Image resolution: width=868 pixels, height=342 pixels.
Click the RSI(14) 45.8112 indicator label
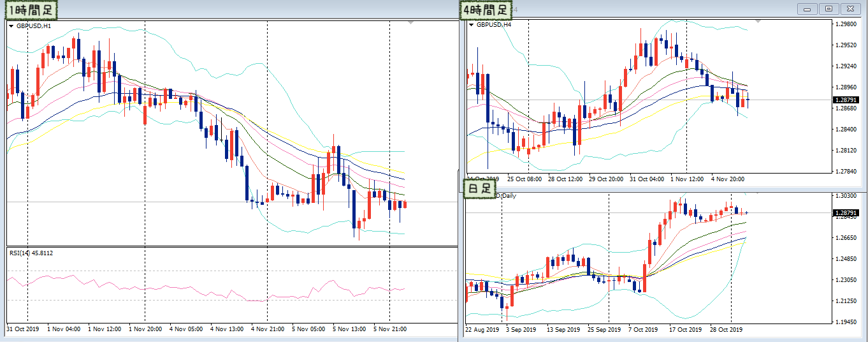31,253
